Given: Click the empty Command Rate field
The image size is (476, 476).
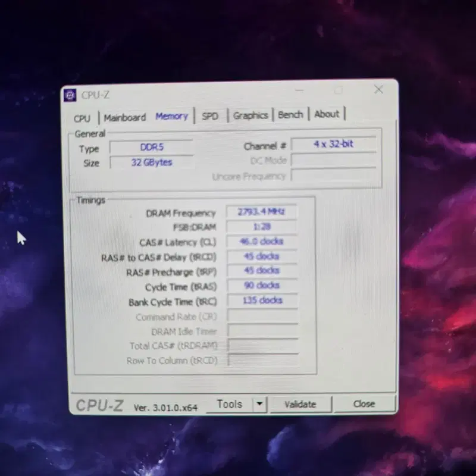Looking at the screenshot, I should pyautogui.click(x=263, y=316).
